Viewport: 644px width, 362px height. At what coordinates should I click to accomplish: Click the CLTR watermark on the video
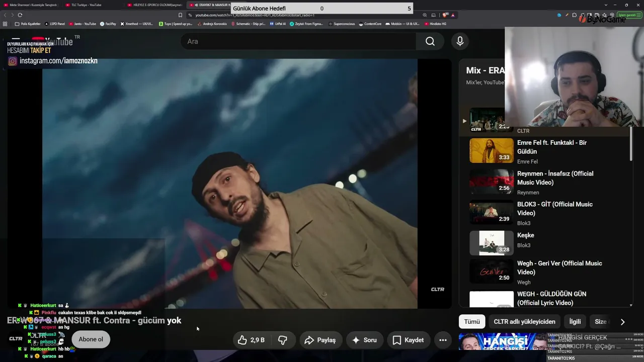437,289
